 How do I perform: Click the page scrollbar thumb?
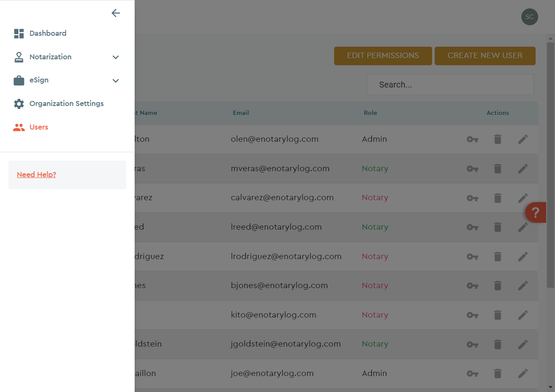[550, 165]
